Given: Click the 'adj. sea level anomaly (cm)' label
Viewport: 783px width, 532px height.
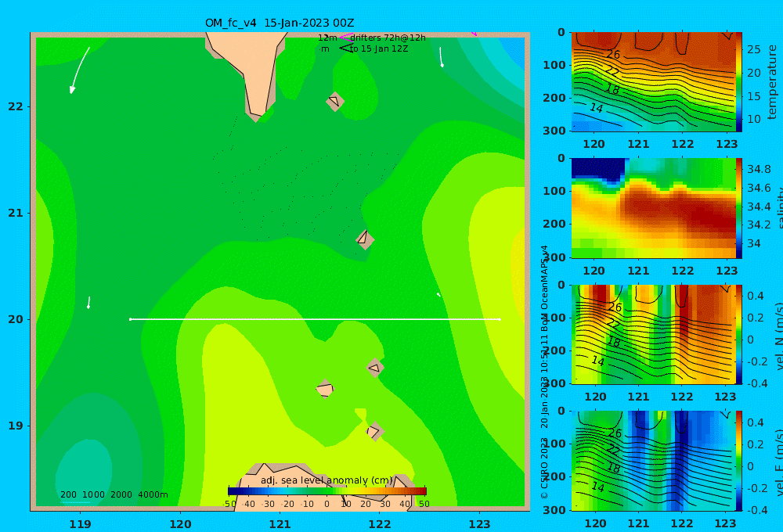Looking at the screenshot, I should (327, 480).
